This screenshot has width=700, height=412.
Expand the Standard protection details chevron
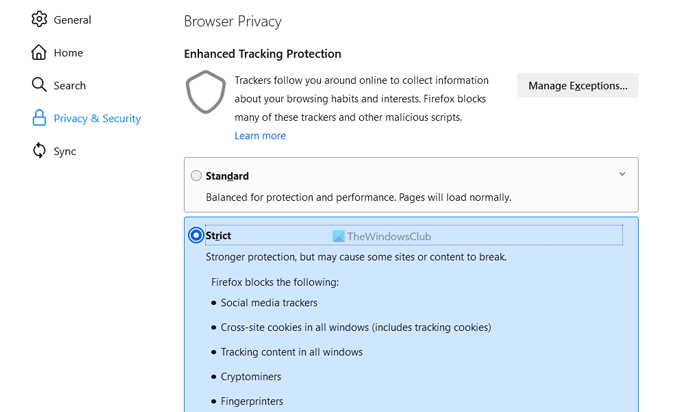622,174
